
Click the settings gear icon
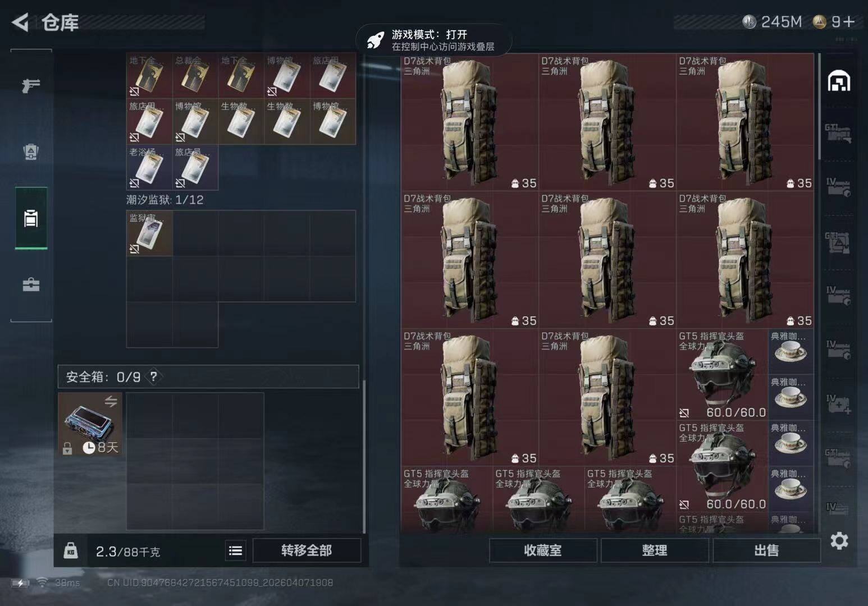click(x=839, y=541)
